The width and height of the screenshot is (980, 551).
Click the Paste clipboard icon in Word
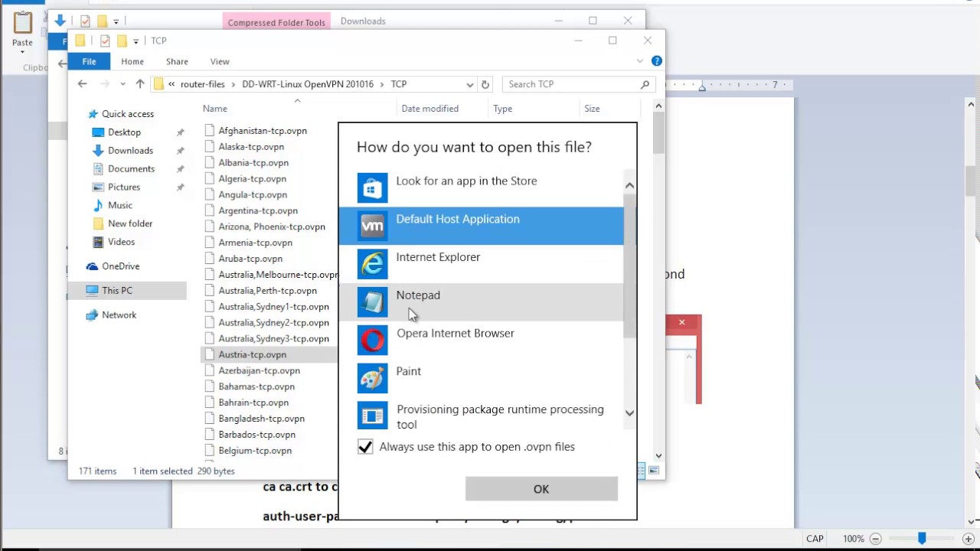[22, 21]
